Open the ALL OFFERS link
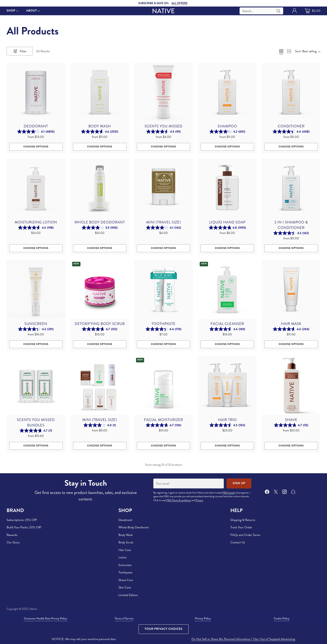Image resolution: width=327 pixels, height=644 pixels. pos(179,3)
